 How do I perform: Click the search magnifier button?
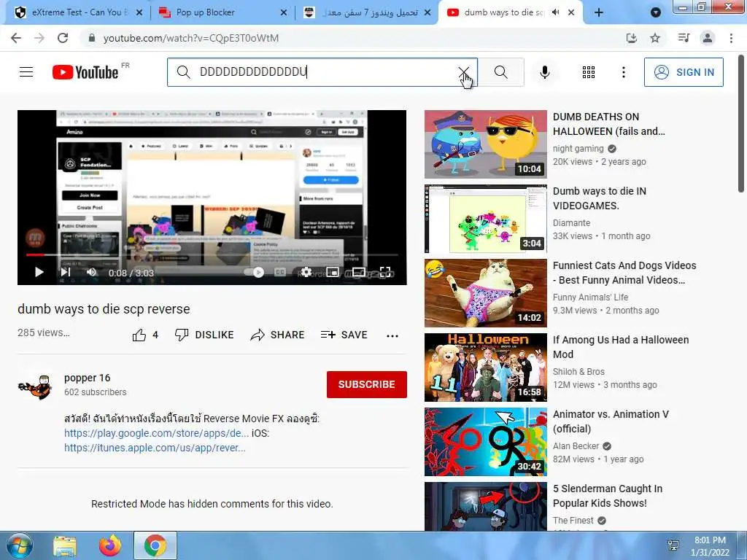500,72
